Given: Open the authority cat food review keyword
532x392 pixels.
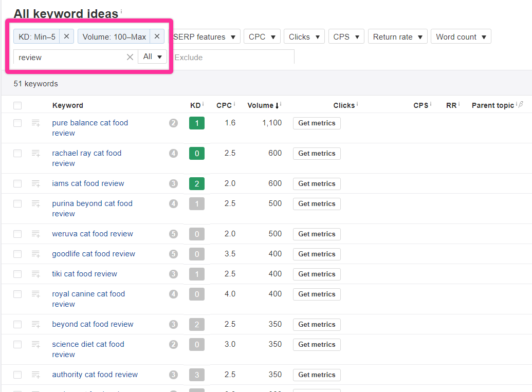Looking at the screenshot, I should (95, 375).
